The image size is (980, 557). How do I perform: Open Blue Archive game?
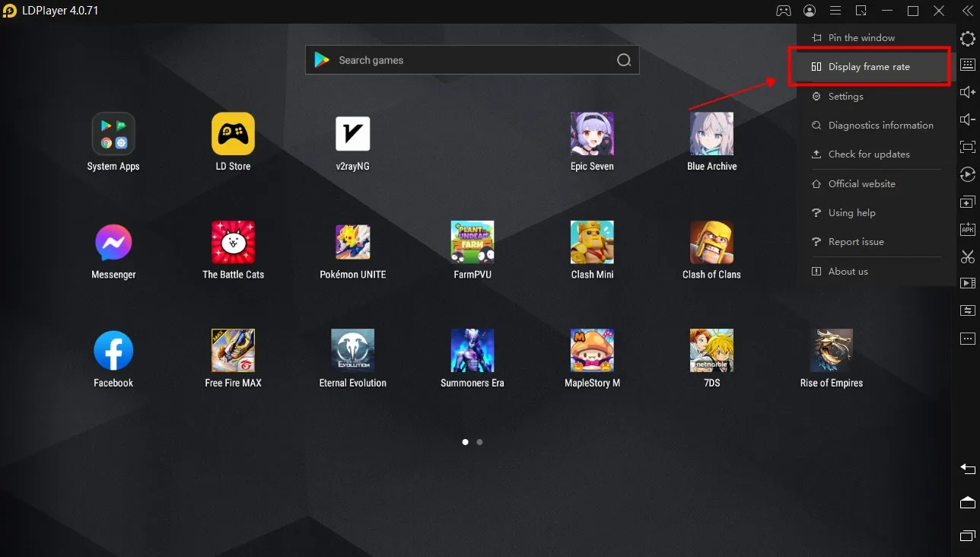pyautogui.click(x=711, y=134)
